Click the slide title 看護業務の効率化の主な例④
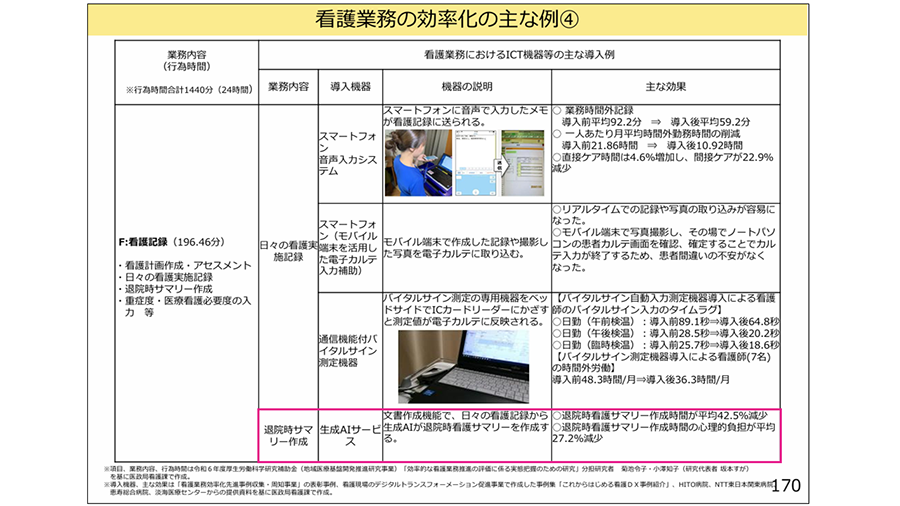The image size is (900, 506). pyautogui.click(x=449, y=19)
